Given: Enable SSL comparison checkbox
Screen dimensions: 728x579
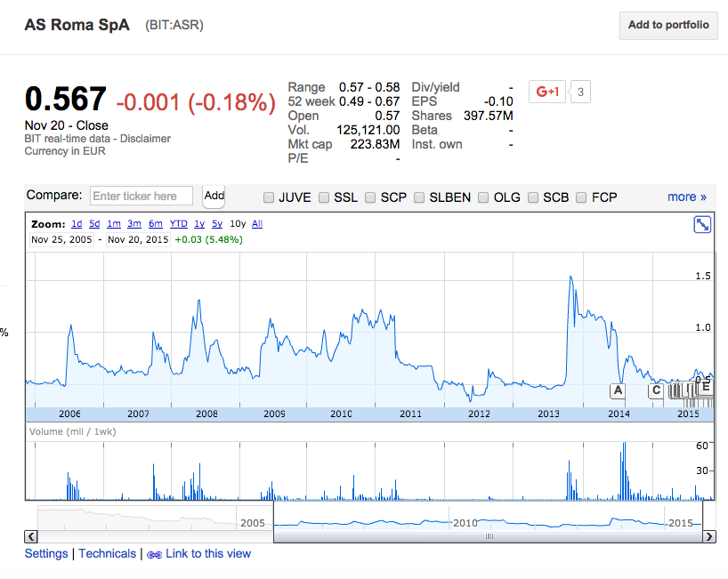Looking at the screenshot, I should [324, 197].
